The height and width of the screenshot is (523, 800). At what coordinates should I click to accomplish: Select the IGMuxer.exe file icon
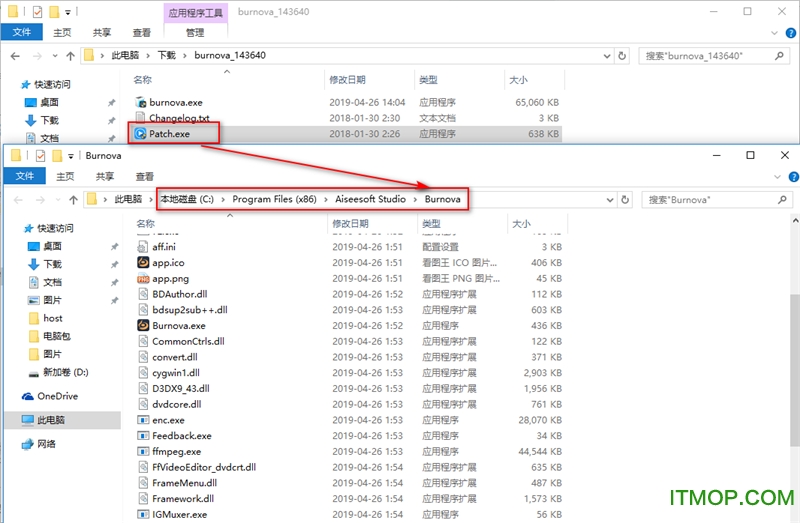[143, 514]
